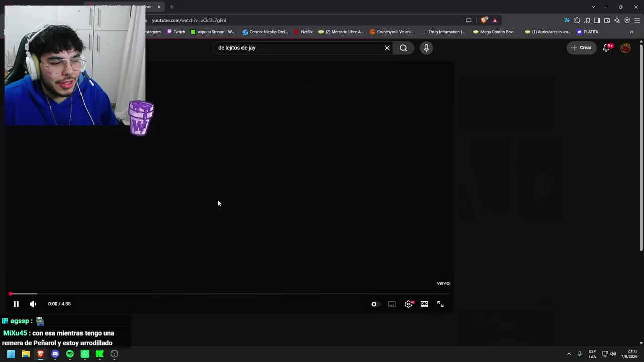Viewport: 644px width, 362px height.
Task: Open the YouTube account avatar menu
Action: click(625, 48)
